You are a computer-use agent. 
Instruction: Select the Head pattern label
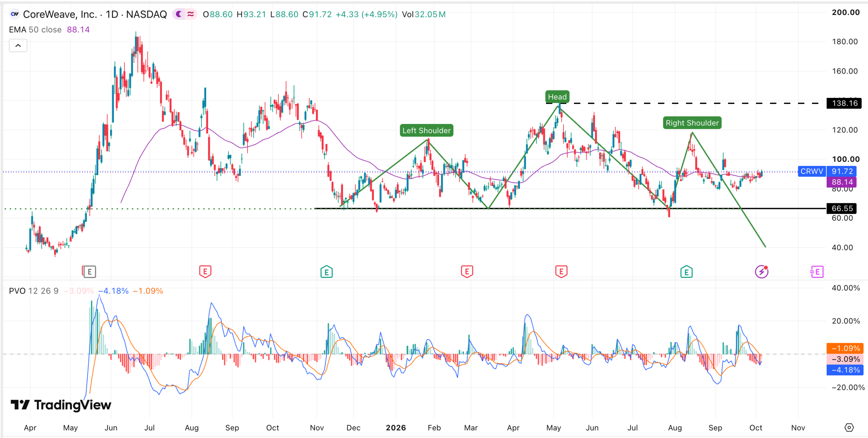coord(557,97)
